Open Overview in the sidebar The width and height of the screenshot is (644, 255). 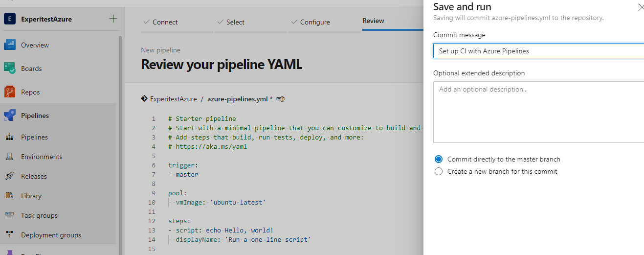(x=35, y=45)
